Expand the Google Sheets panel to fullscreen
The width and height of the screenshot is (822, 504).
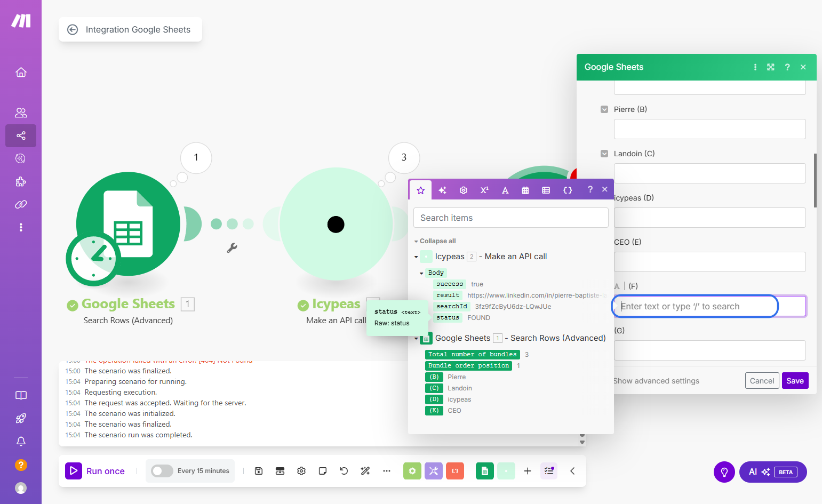tap(771, 67)
